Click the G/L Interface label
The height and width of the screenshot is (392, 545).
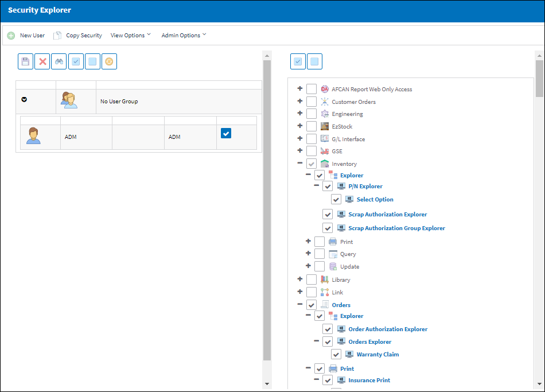[x=348, y=139]
